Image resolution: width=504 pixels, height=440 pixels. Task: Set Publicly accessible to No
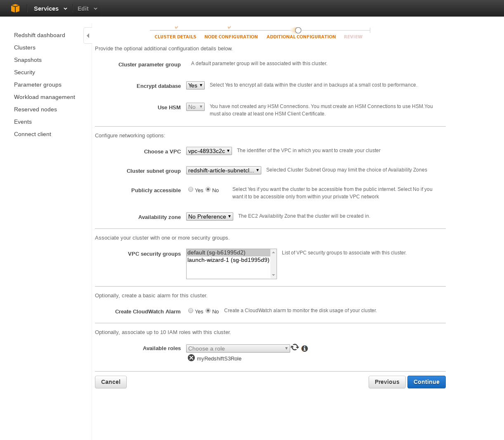coord(208,189)
